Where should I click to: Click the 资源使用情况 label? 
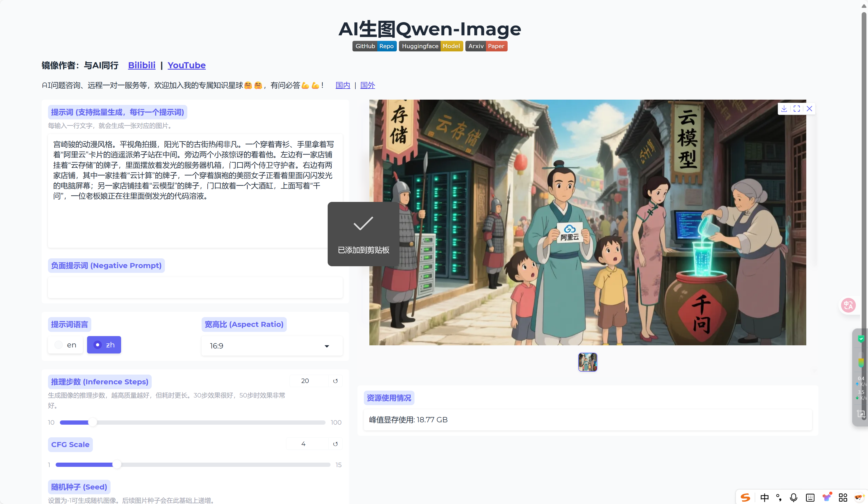(389, 398)
